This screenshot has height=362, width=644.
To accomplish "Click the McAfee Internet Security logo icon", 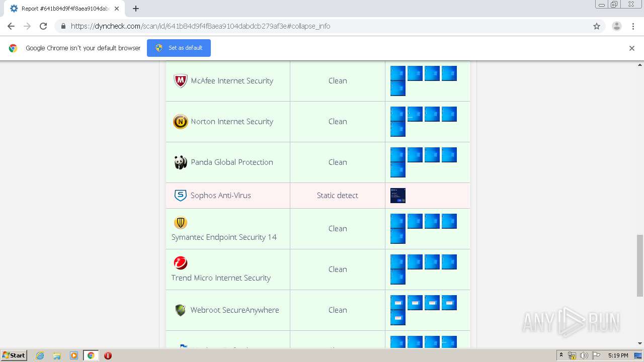I will [181, 81].
